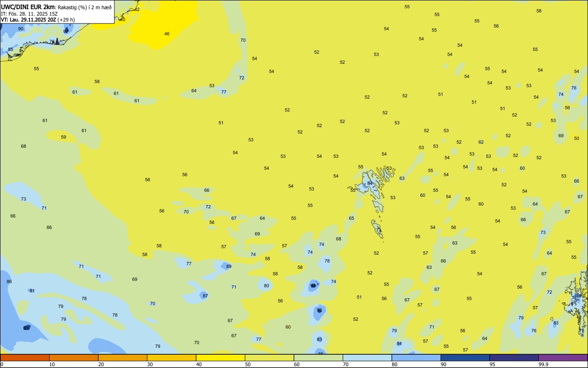Screen dimensions: 588x368
Task: Click the 0–10 dark orange legend segment
Action: click(25, 357)
